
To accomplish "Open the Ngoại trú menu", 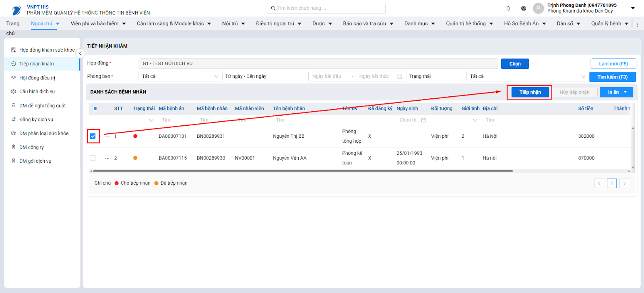I will 45,24.
